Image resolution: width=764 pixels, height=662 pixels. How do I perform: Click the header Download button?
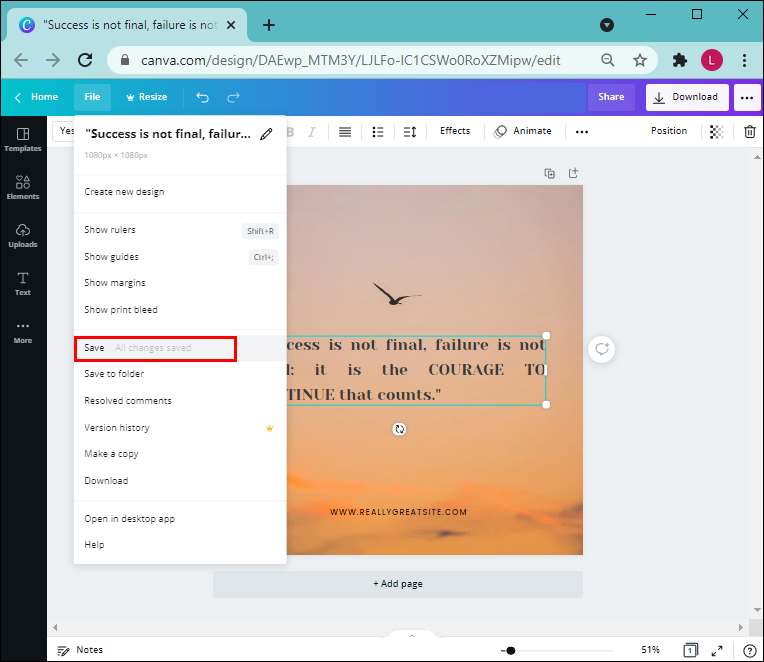coord(687,97)
